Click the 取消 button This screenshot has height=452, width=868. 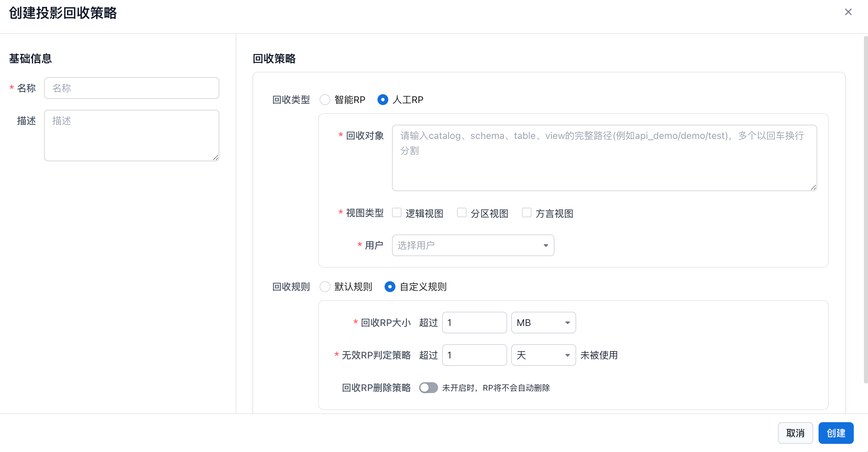(795, 433)
